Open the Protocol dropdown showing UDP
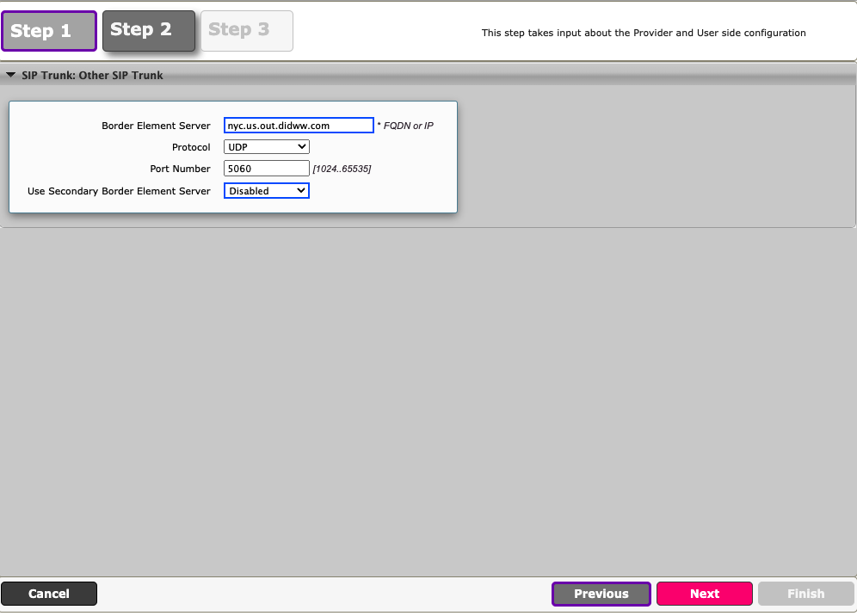 [x=266, y=147]
